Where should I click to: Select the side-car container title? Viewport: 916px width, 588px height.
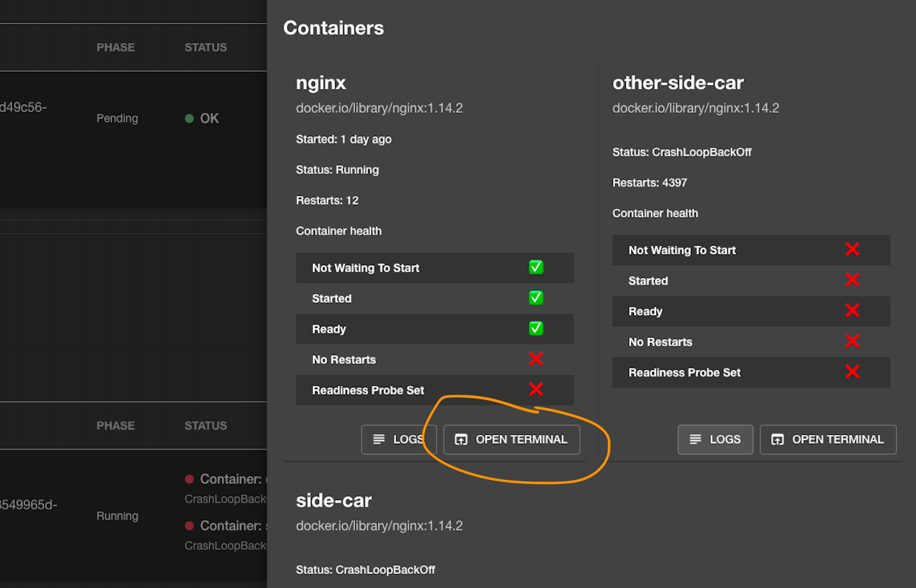pos(334,501)
